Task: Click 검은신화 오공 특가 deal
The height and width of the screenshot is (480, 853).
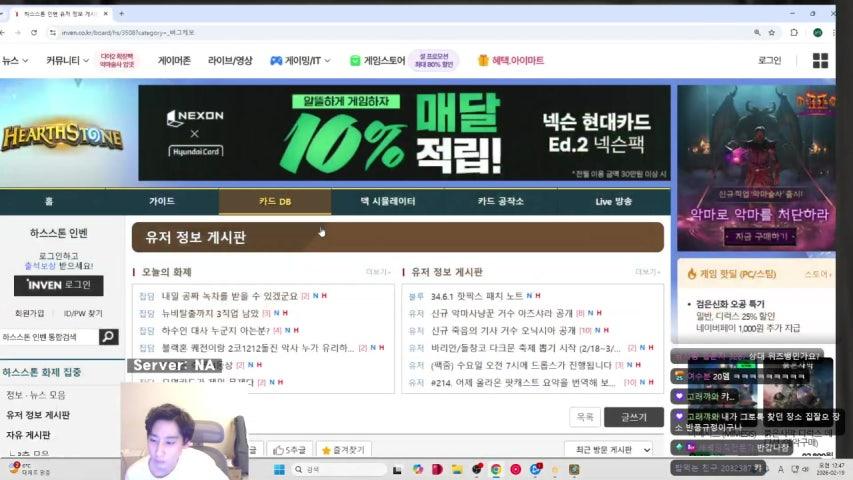Action: point(730,304)
